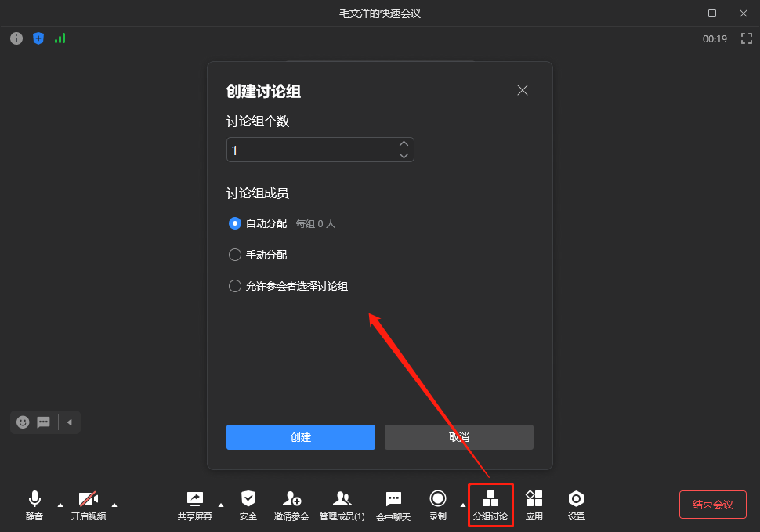The image size is (760, 532).
Task: Decrease discussion group count down arrow
Action: [x=404, y=156]
